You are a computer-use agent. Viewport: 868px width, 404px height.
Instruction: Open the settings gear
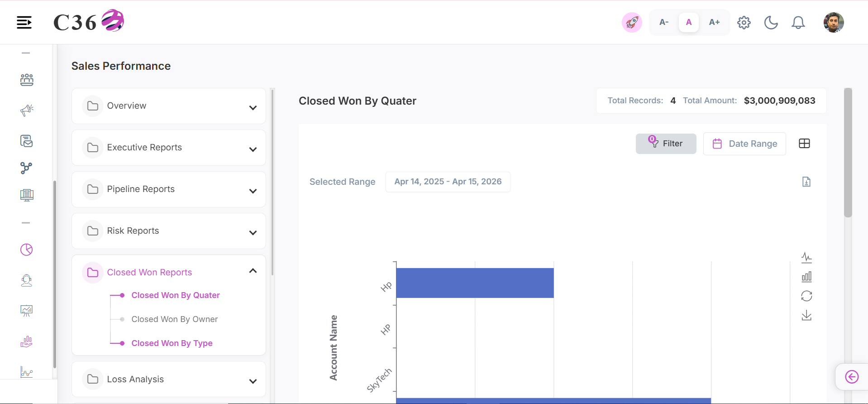744,22
